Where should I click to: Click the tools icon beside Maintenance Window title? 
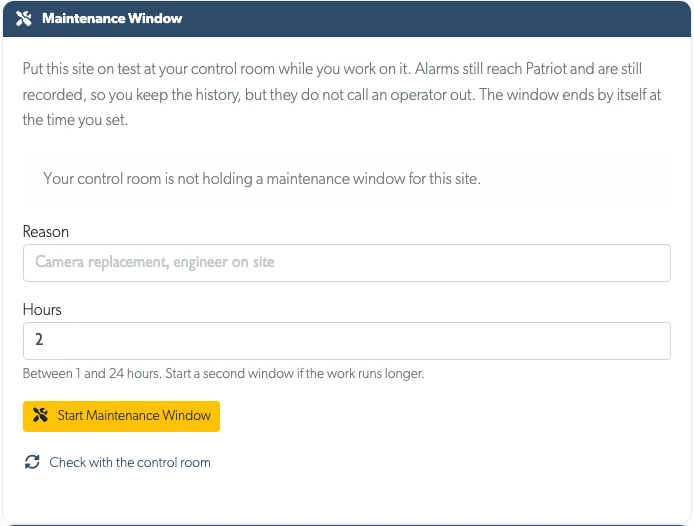pyautogui.click(x=24, y=18)
